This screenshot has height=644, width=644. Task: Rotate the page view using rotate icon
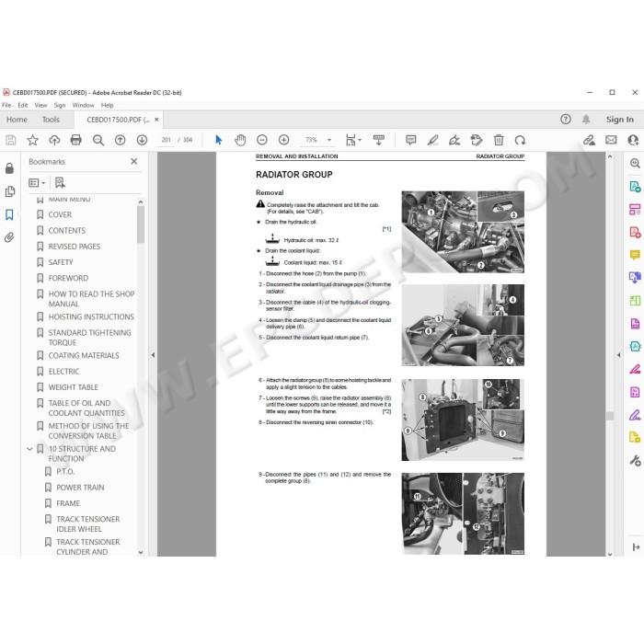pyautogui.click(x=520, y=140)
